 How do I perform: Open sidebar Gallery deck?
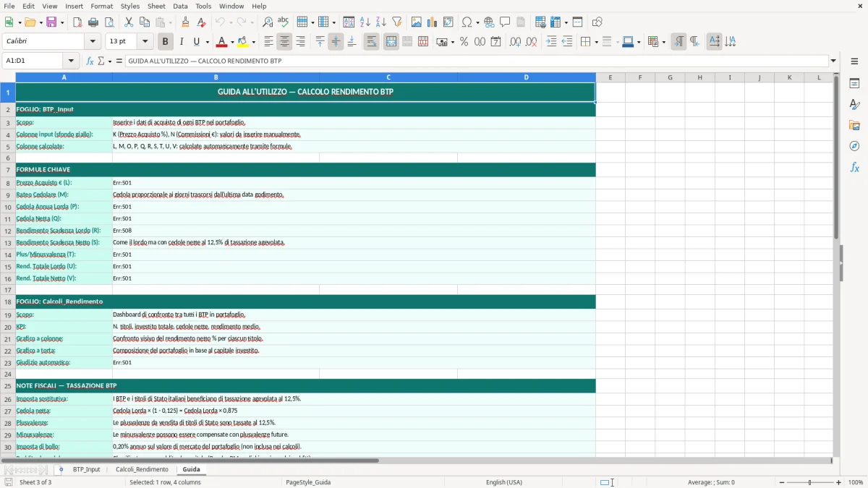[854, 125]
